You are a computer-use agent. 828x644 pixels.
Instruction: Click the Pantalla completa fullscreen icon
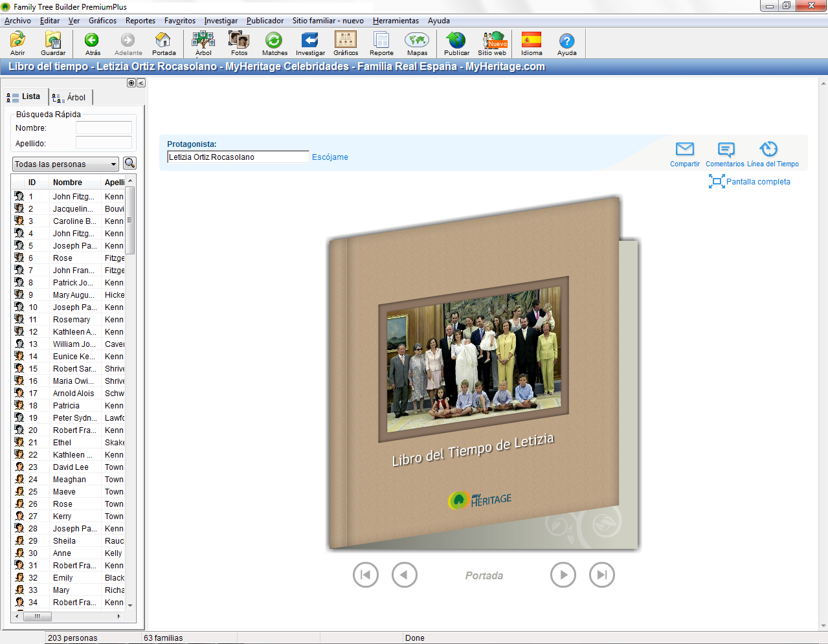pos(717,182)
